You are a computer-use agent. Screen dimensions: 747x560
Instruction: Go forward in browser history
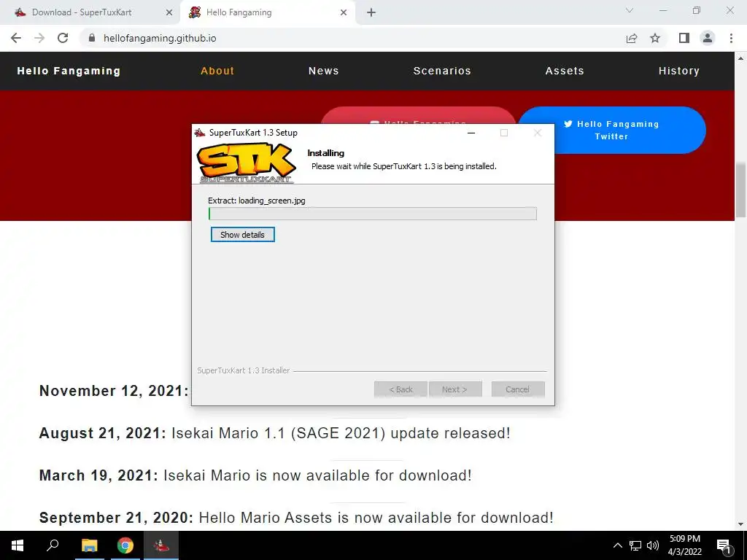39,38
